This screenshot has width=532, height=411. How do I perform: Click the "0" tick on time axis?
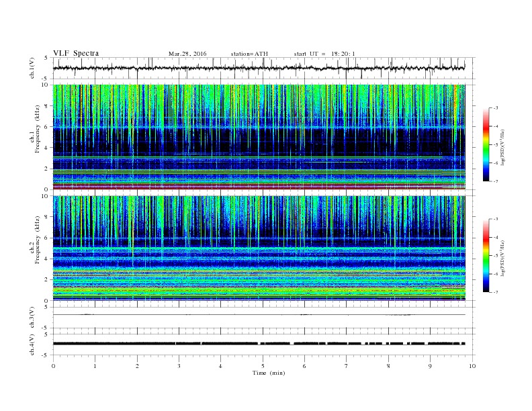53,366
